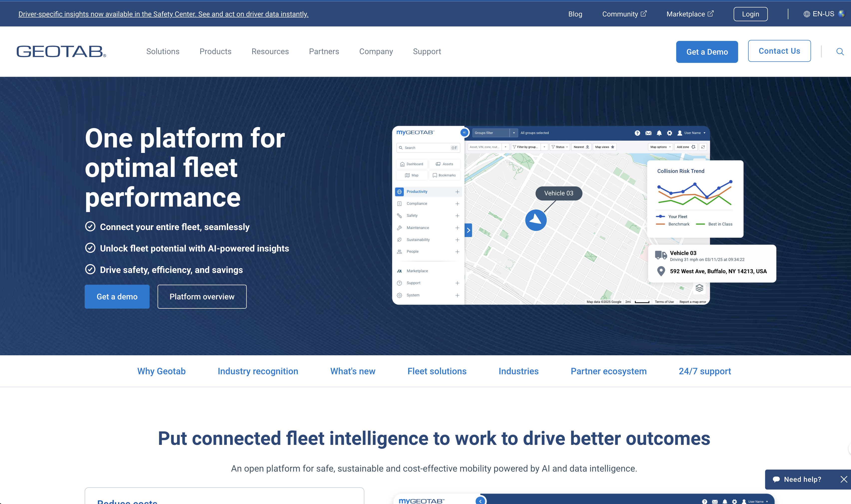
Task: Open Bookmarks in the MyGeotab sidebar
Action: (x=445, y=175)
